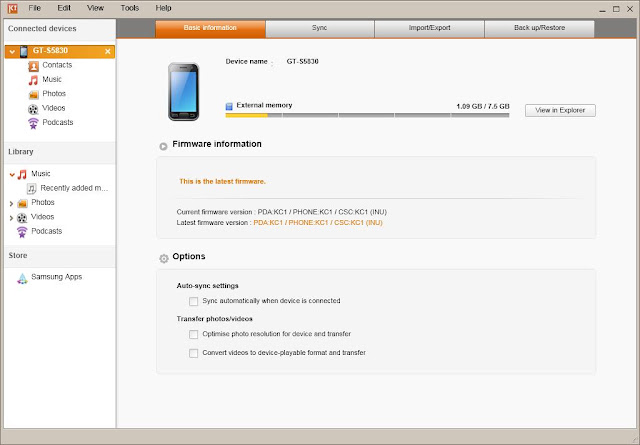Click the '1.09 GB / 7.5 GB' storage text
640x445 pixels.
point(483,107)
